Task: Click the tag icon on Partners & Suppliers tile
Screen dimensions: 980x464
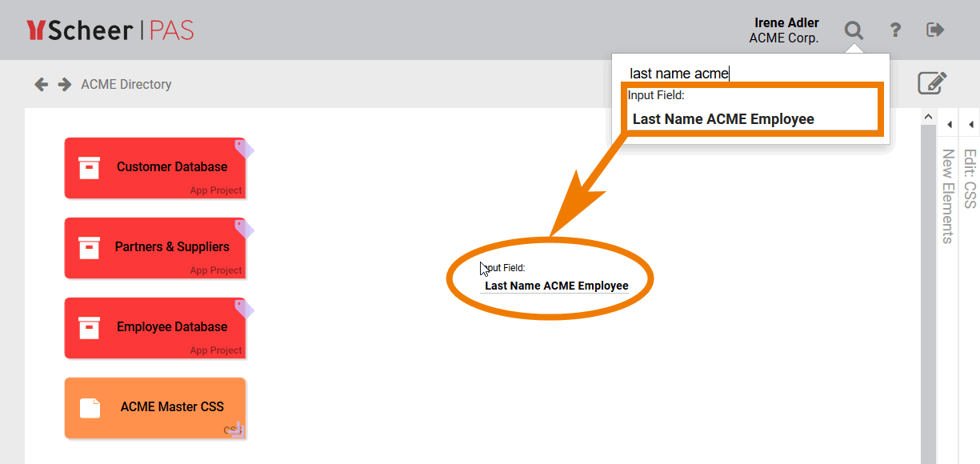Action: (x=245, y=229)
